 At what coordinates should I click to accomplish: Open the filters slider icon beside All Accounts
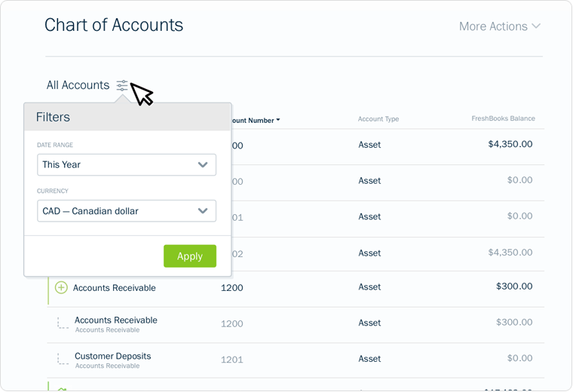tap(122, 85)
